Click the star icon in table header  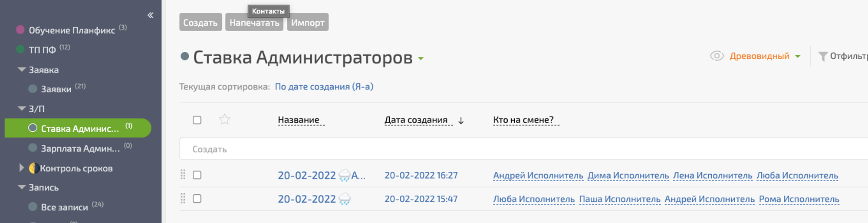point(224,120)
